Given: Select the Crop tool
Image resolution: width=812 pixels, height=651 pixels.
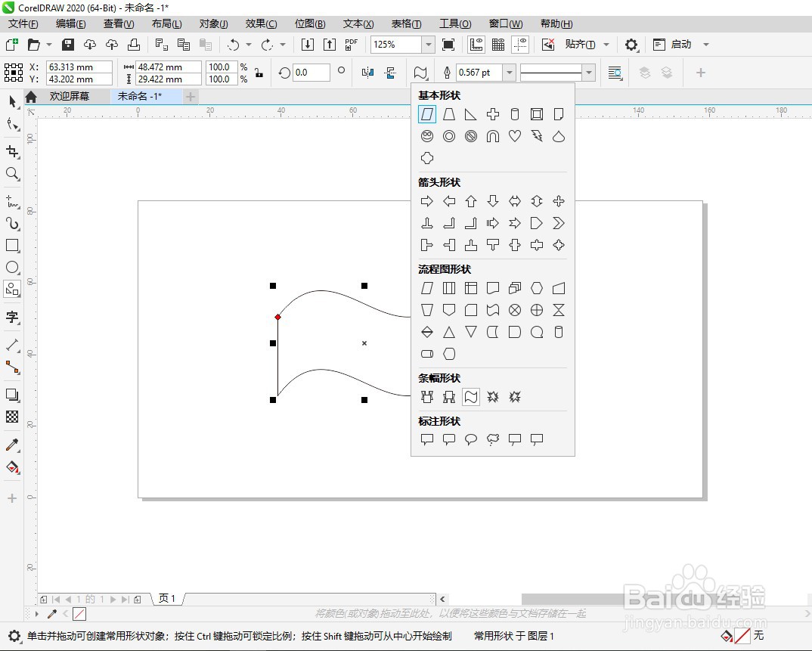Looking at the screenshot, I should tap(12, 151).
